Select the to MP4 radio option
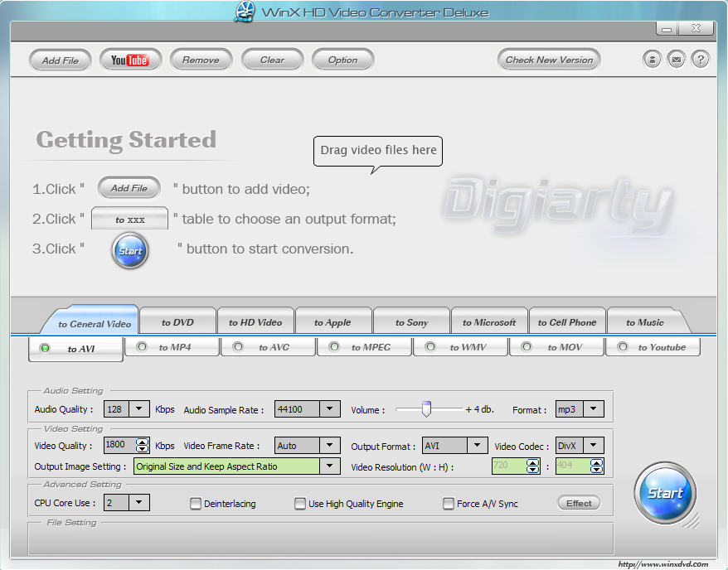 pyautogui.click(x=142, y=347)
